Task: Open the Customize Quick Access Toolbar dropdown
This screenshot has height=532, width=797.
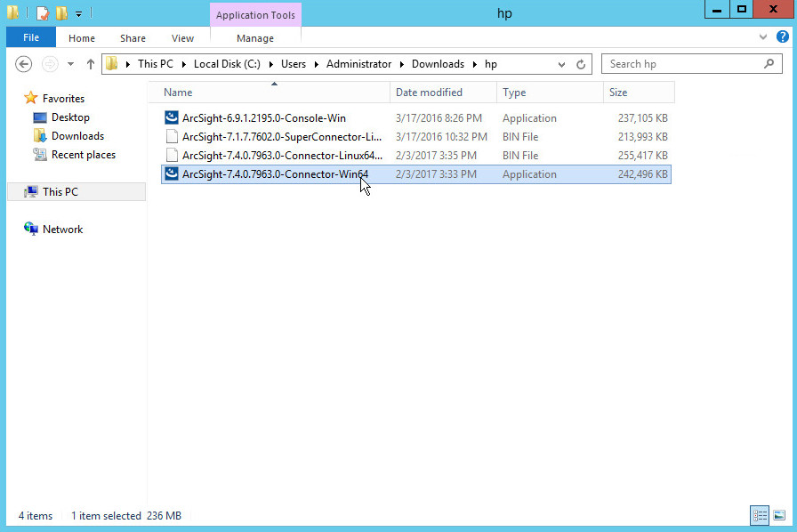Action: pos(78,14)
